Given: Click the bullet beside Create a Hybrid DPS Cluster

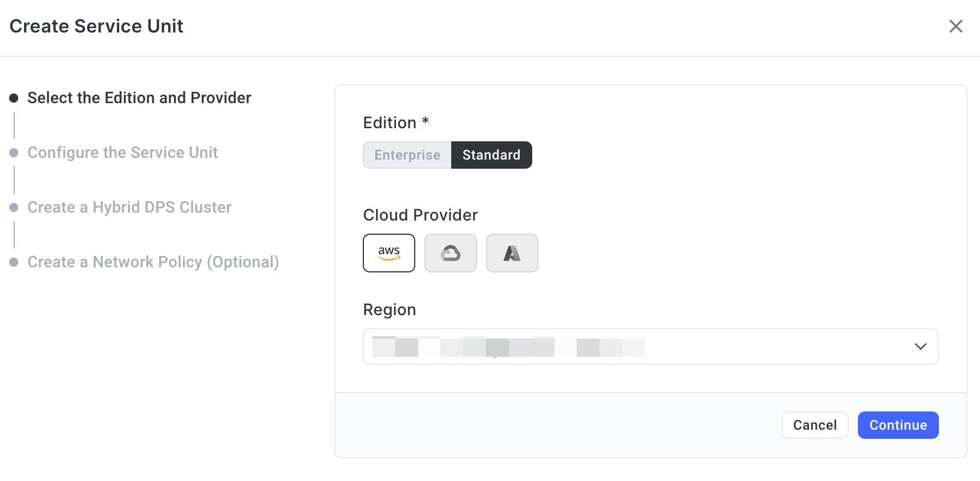Looking at the screenshot, I should pyautogui.click(x=14, y=207).
